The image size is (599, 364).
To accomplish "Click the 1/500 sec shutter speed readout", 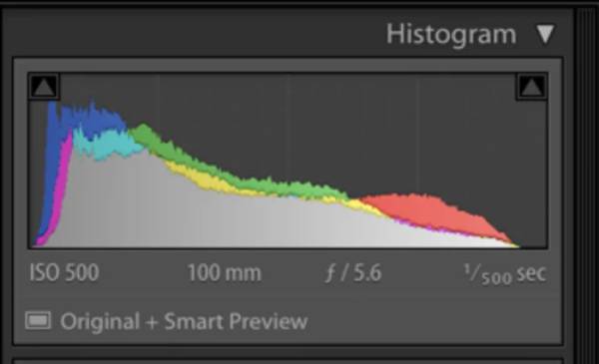I will click(505, 273).
